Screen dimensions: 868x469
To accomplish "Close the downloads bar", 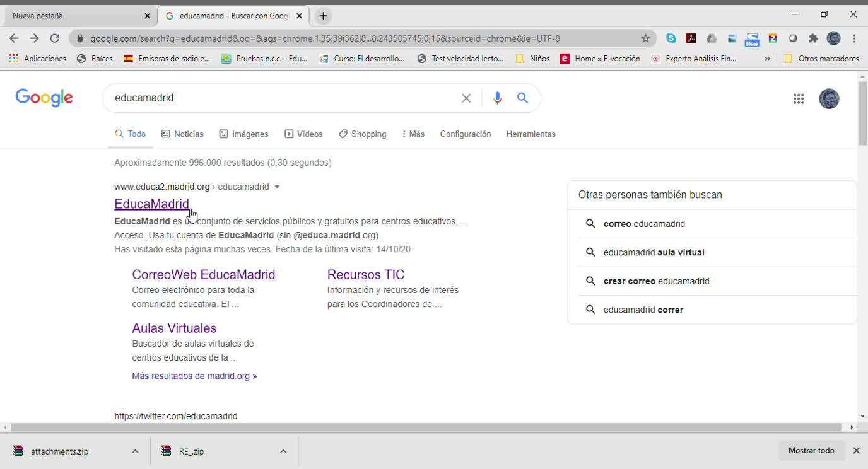I will click(856, 451).
